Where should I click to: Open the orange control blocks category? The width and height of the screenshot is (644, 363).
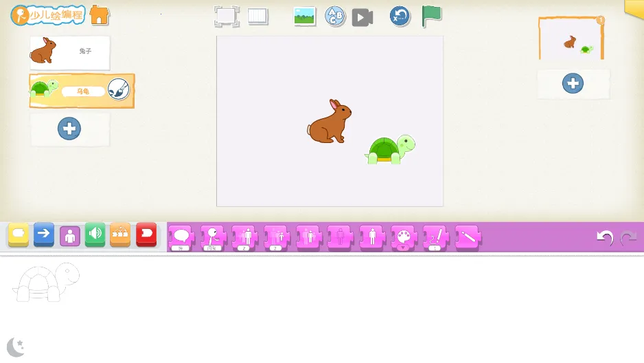pyautogui.click(x=120, y=234)
